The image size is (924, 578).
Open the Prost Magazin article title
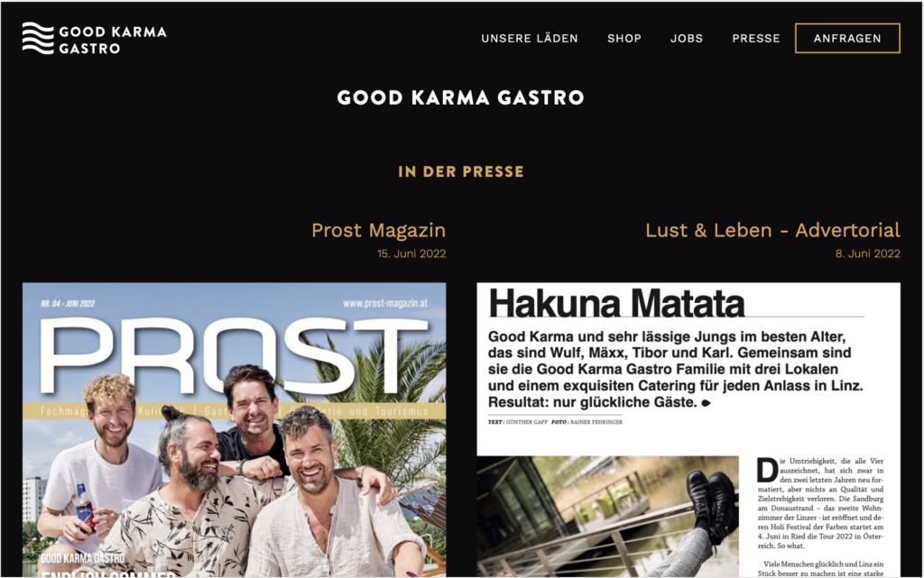378,230
